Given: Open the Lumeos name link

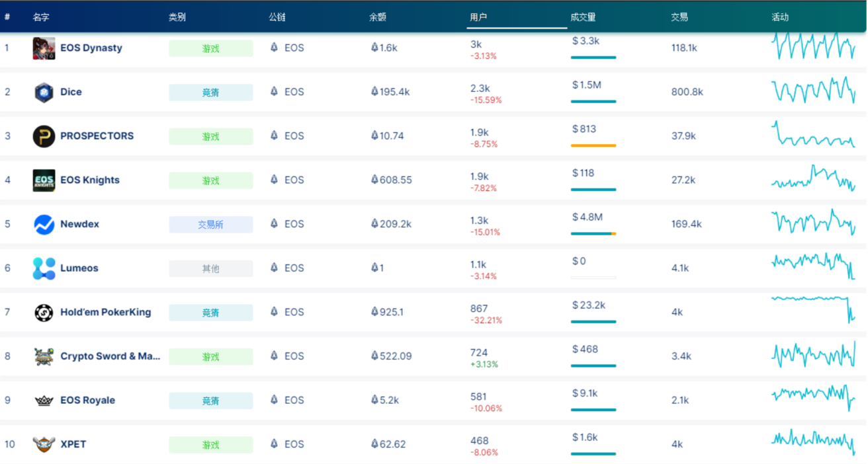Looking at the screenshot, I should (x=79, y=268).
